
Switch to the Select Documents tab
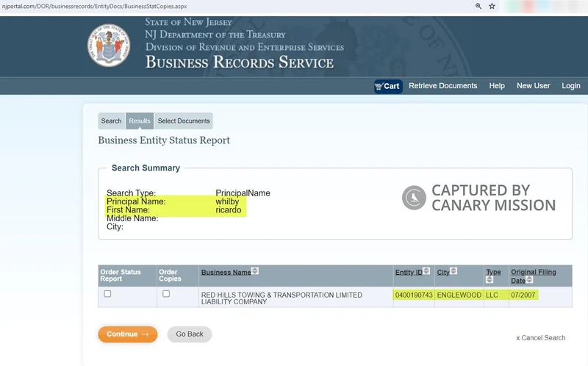184,121
